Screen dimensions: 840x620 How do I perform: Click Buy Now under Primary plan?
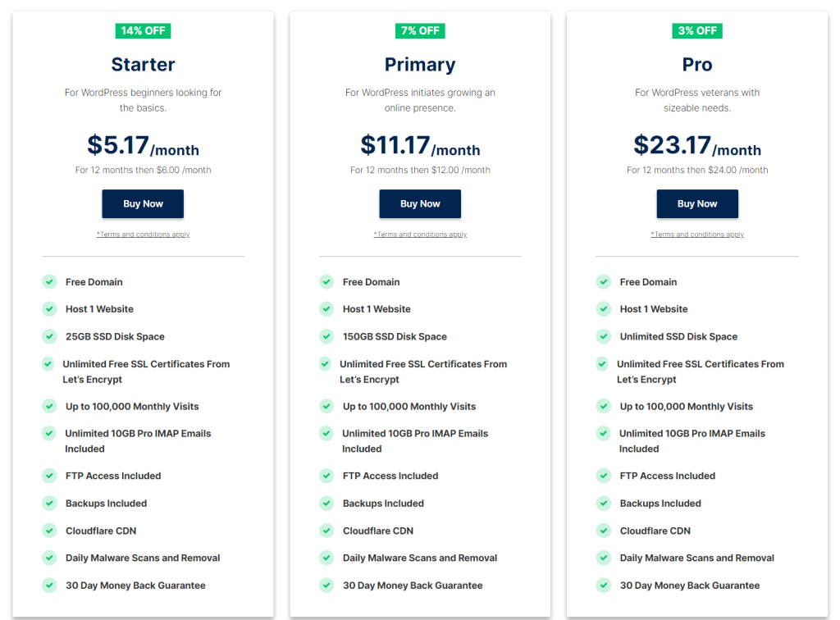point(420,204)
